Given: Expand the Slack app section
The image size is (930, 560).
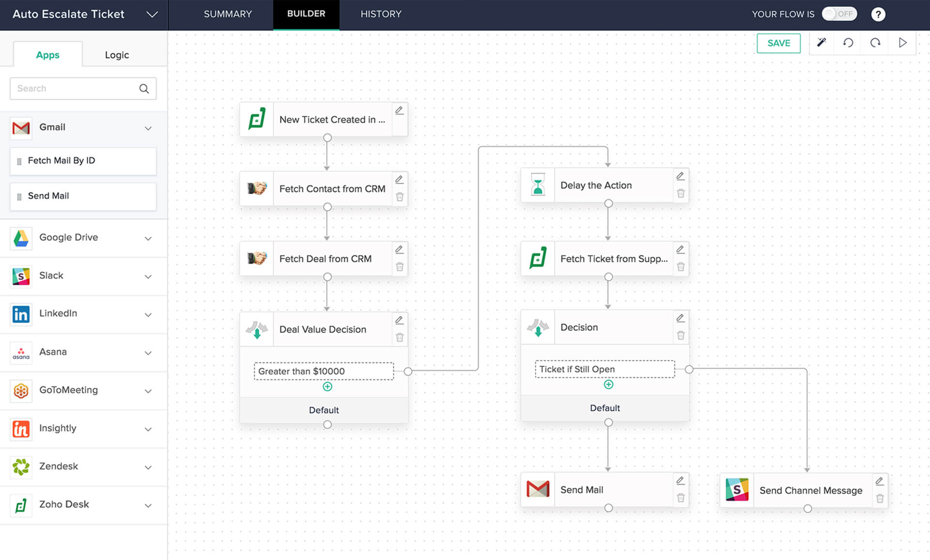Looking at the screenshot, I should point(148,276).
